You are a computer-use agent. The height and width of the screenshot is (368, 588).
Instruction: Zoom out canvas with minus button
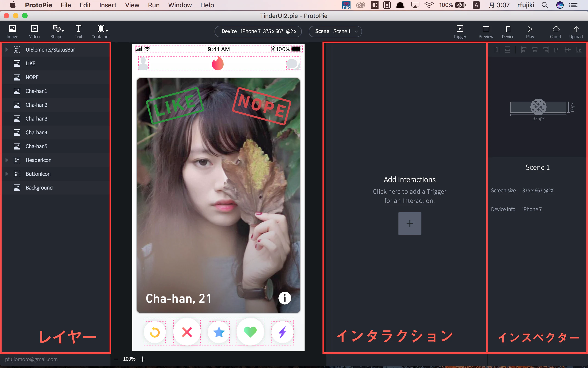coord(116,359)
